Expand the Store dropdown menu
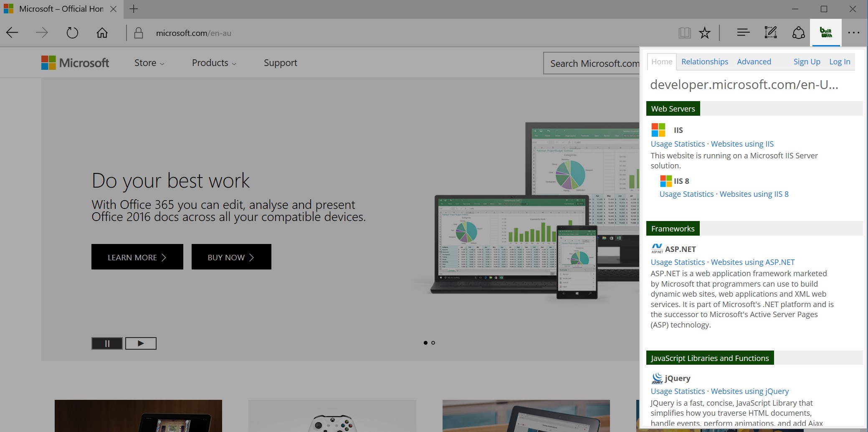 point(149,63)
